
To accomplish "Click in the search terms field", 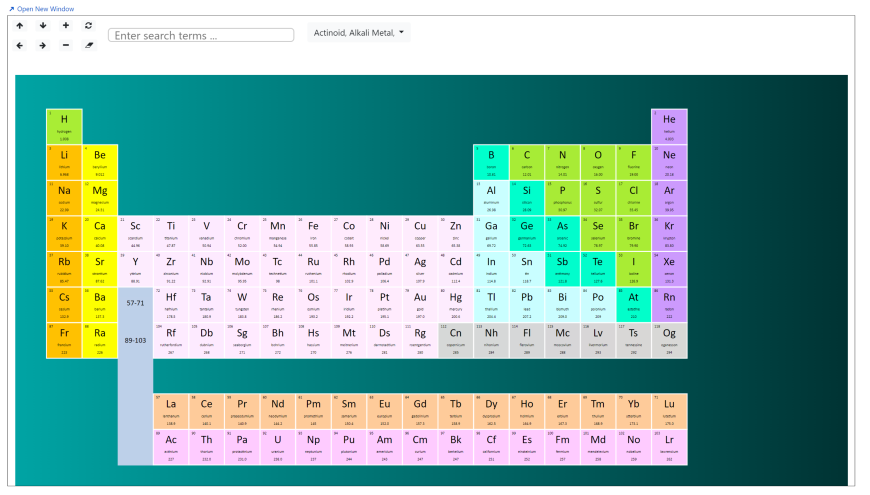I will tap(200, 35).
